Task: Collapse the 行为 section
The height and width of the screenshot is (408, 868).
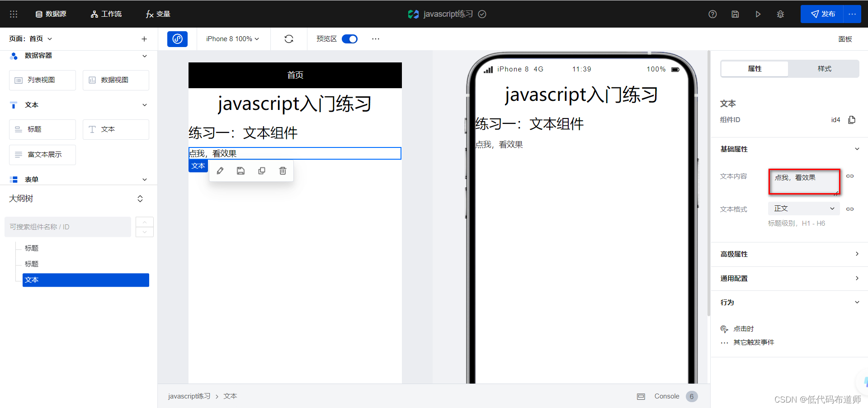Action: coord(857,303)
